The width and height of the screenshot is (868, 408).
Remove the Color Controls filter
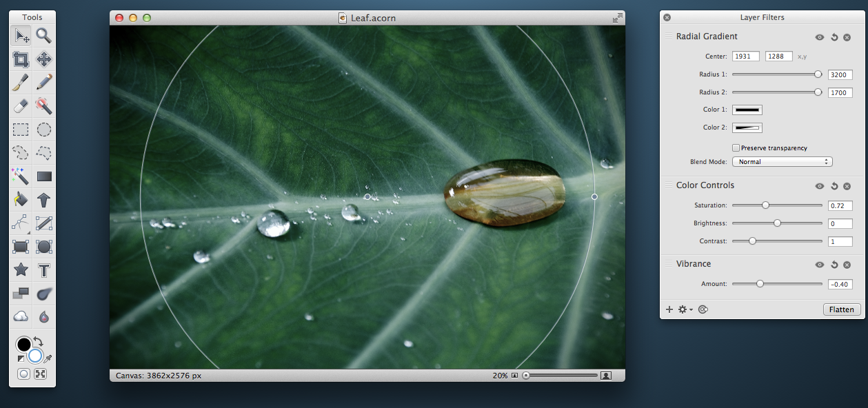(847, 186)
